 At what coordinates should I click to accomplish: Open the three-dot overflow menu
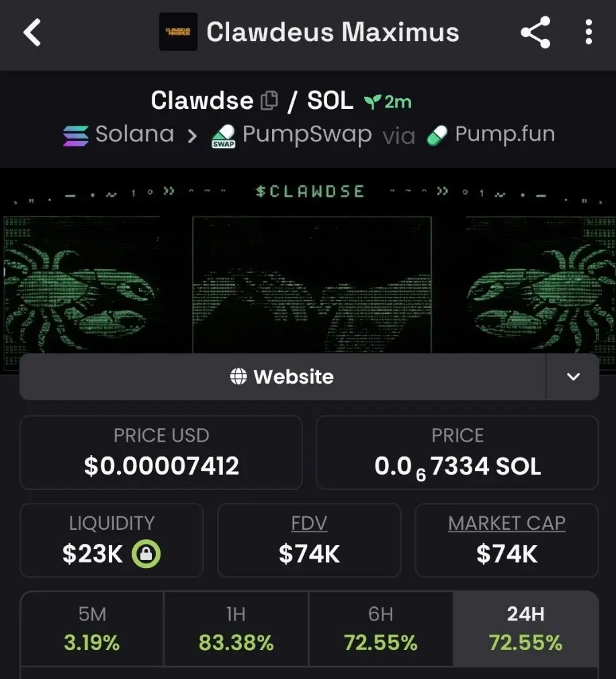coord(588,32)
